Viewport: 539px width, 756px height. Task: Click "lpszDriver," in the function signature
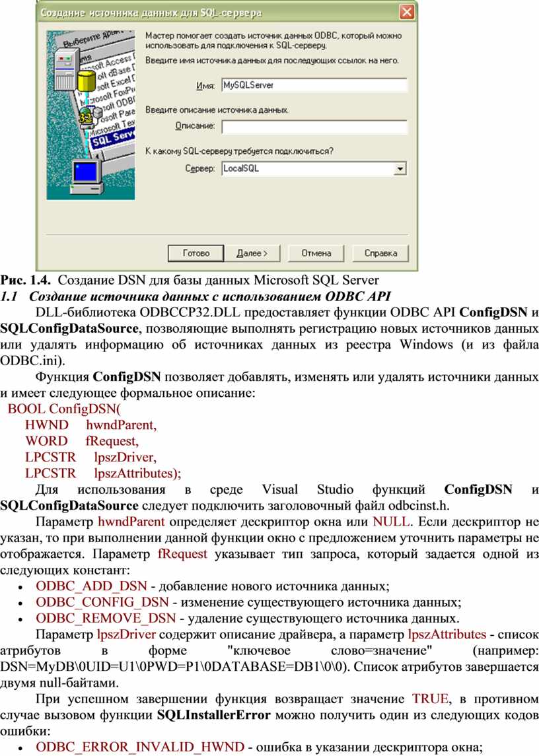pos(126,458)
